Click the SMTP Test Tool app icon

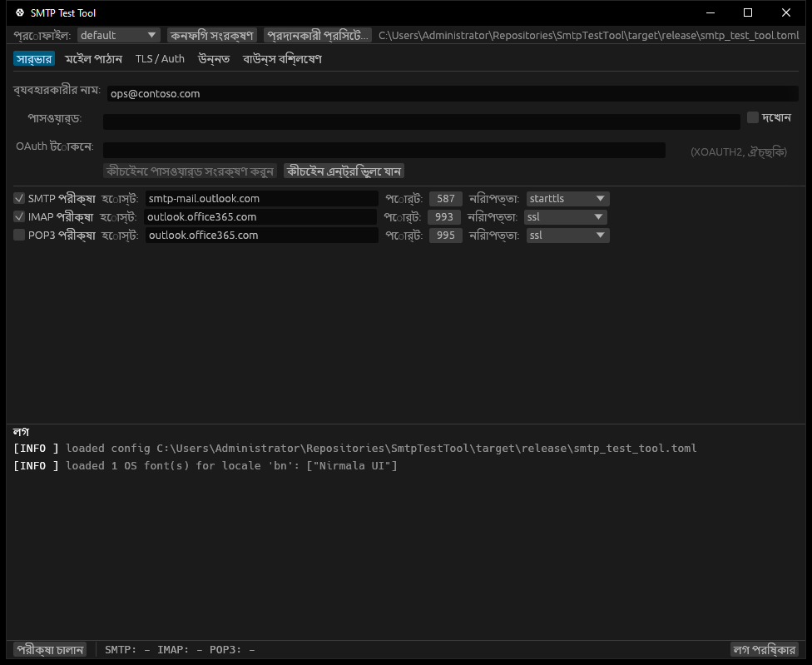pyautogui.click(x=20, y=12)
